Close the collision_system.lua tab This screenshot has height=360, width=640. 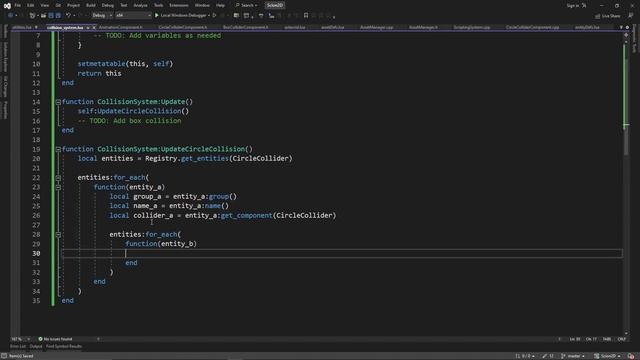[93, 27]
